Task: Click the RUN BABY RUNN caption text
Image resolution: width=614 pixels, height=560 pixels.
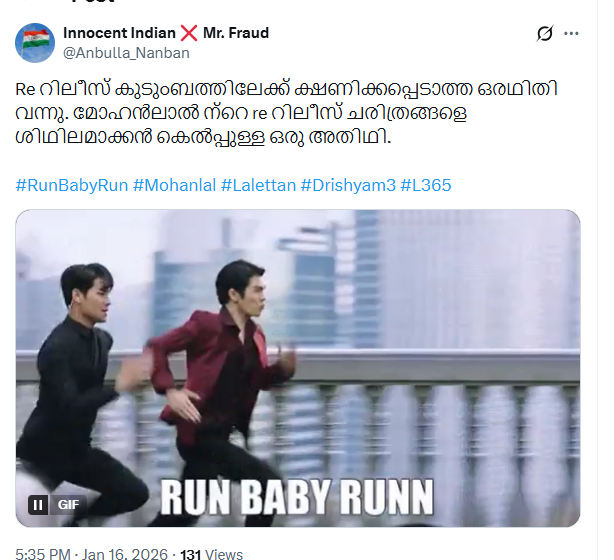Action: 297,497
